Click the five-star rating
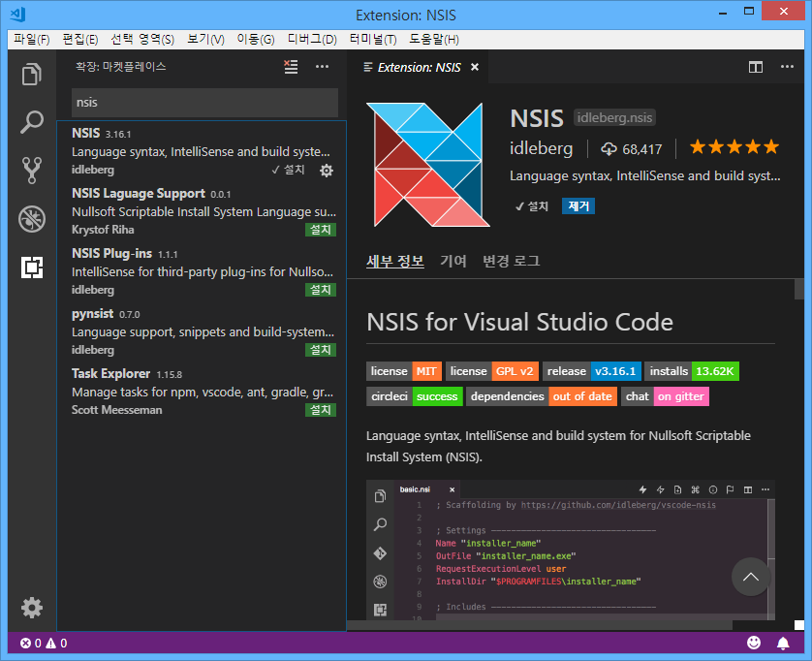Screen dimensions: 812x661 tap(734, 147)
